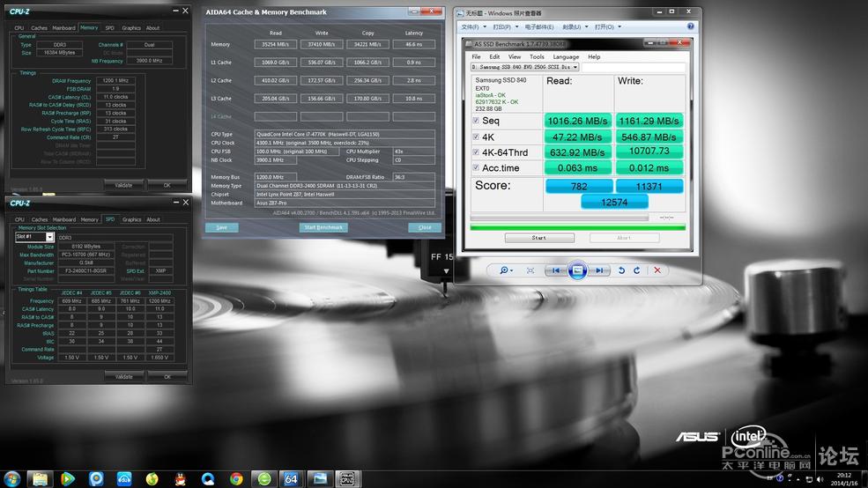Switch to SPD tab in upper CPU-Z
868x488 pixels.
point(109,27)
